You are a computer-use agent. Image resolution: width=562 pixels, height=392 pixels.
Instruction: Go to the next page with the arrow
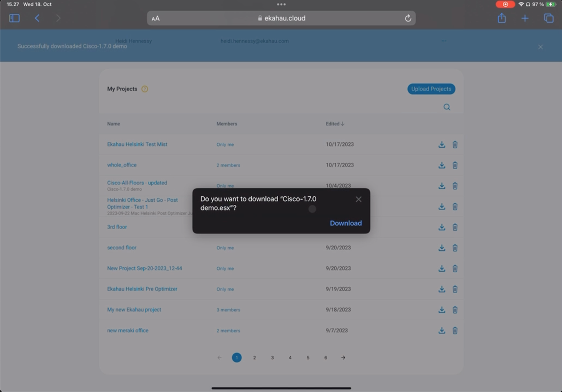point(343,358)
